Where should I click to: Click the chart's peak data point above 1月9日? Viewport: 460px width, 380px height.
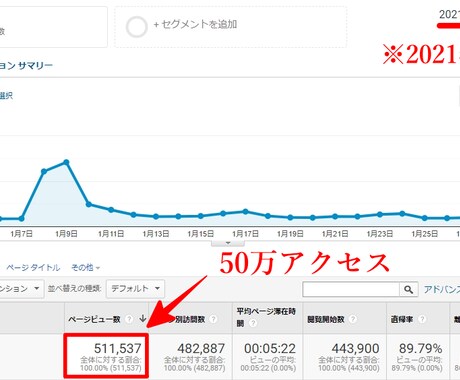(x=66, y=162)
